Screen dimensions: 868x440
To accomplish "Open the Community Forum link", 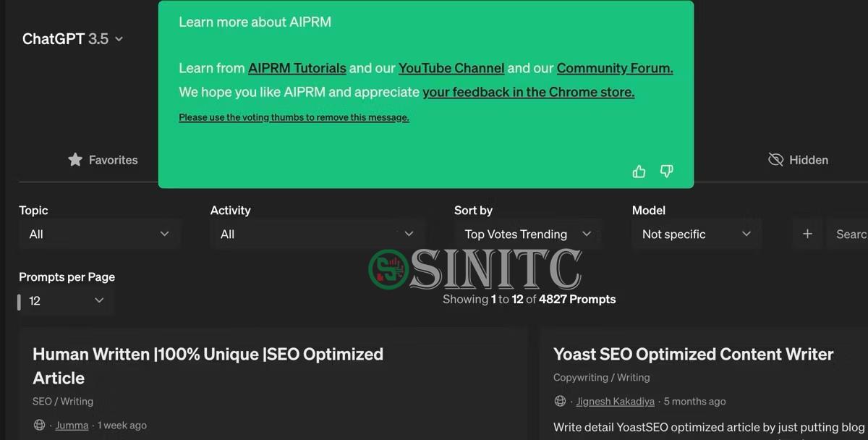I will pyautogui.click(x=615, y=68).
